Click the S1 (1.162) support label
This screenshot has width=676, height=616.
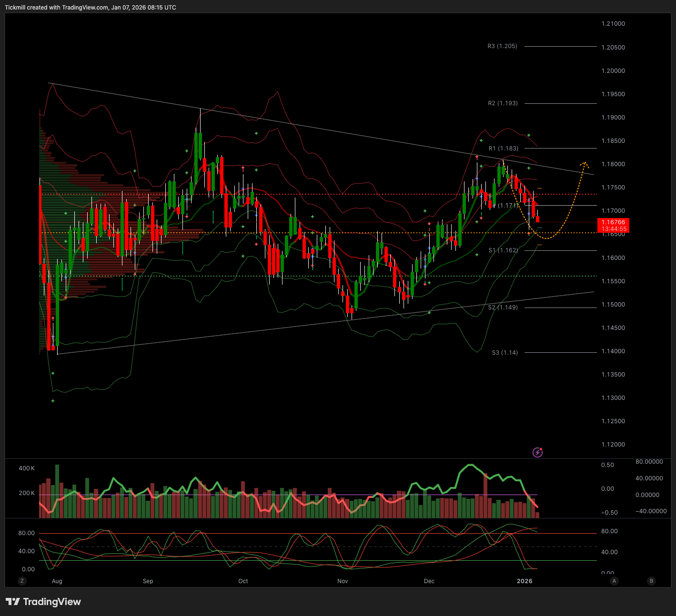503,250
